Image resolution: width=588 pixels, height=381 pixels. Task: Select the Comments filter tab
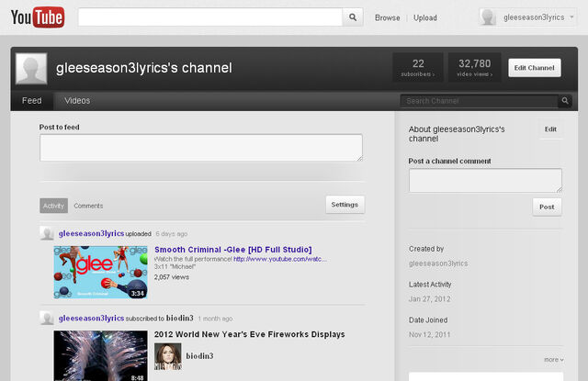click(88, 206)
